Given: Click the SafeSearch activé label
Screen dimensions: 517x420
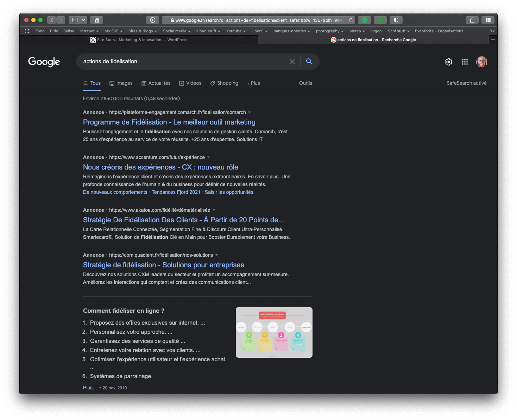Looking at the screenshot, I should pyautogui.click(x=467, y=83).
